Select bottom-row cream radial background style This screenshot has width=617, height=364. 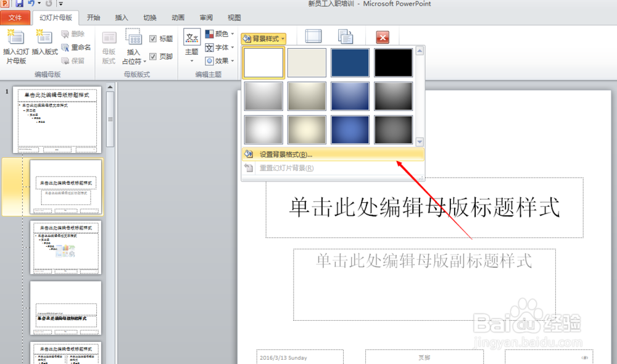(307, 130)
